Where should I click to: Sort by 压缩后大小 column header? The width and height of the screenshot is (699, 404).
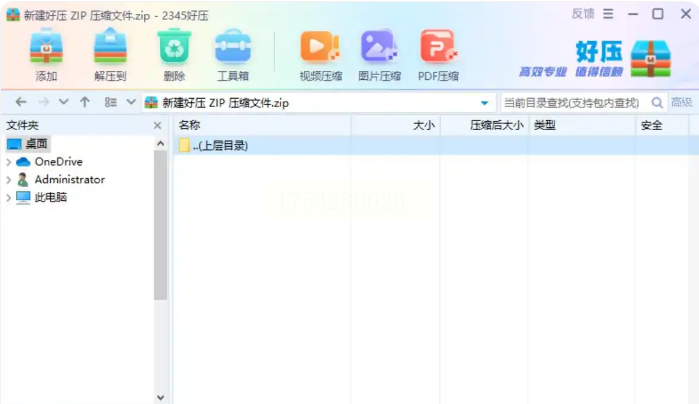[x=484, y=125]
